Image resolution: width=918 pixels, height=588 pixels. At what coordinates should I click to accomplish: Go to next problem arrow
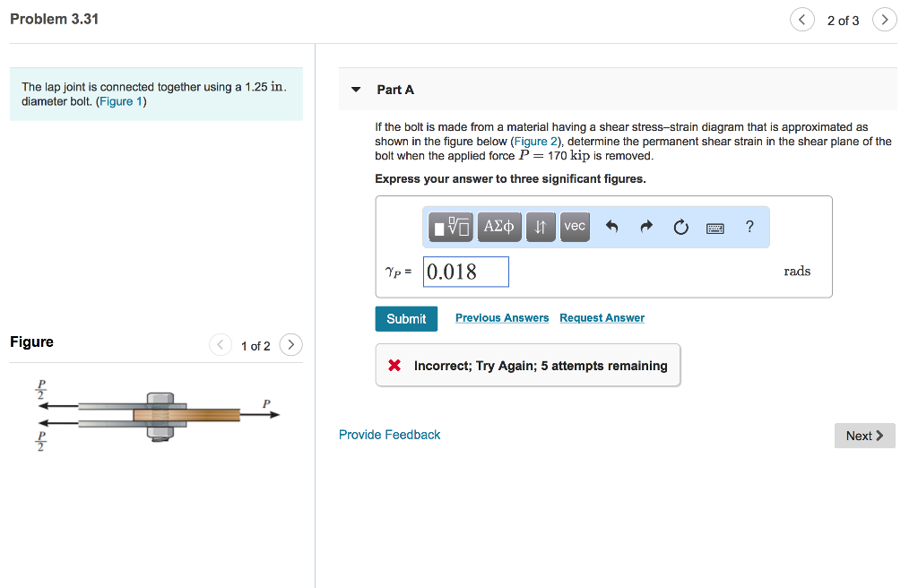[884, 20]
